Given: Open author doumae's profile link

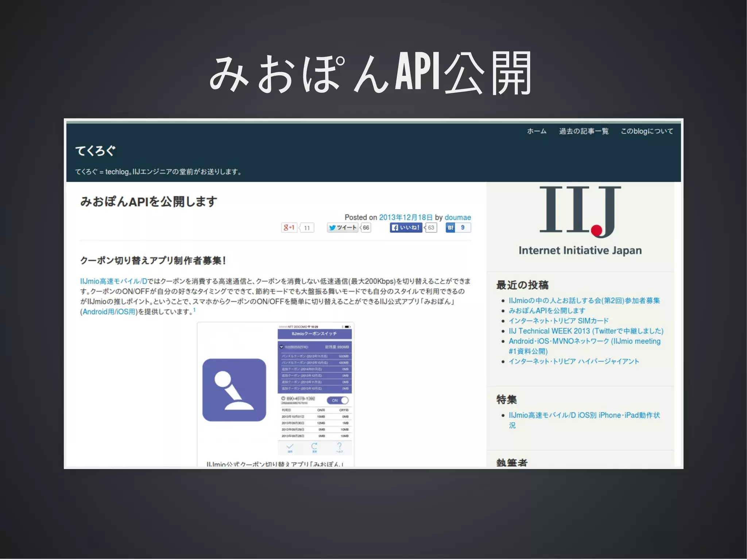Looking at the screenshot, I should [458, 217].
